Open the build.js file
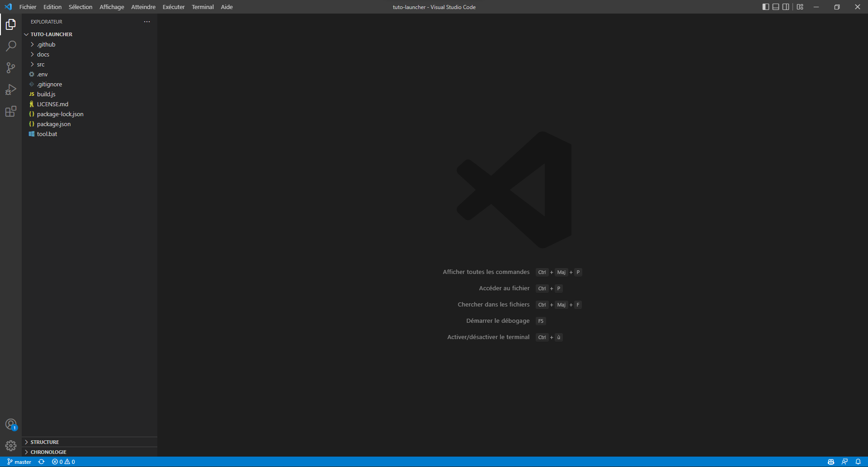Screen dimensions: 868x467 [90, 94]
